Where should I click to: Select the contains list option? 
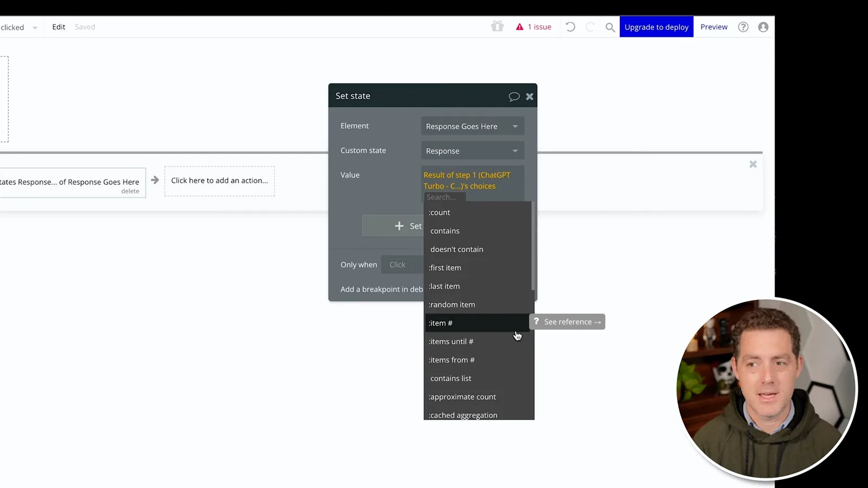477,378
